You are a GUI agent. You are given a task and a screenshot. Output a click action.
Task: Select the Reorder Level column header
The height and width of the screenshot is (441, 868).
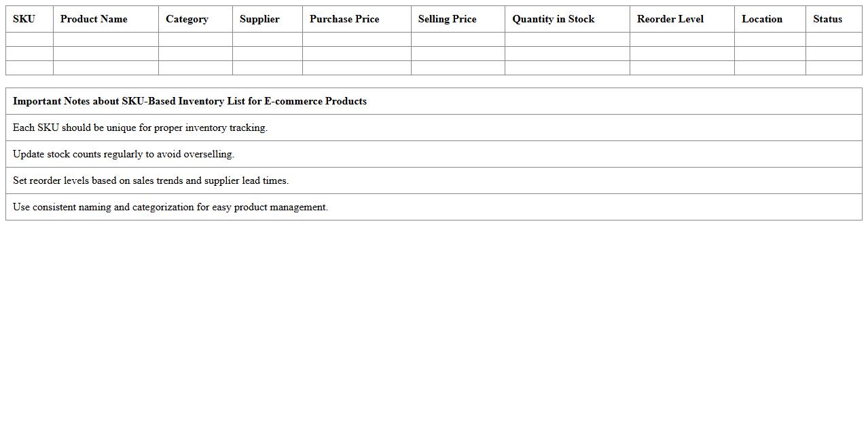tap(670, 19)
